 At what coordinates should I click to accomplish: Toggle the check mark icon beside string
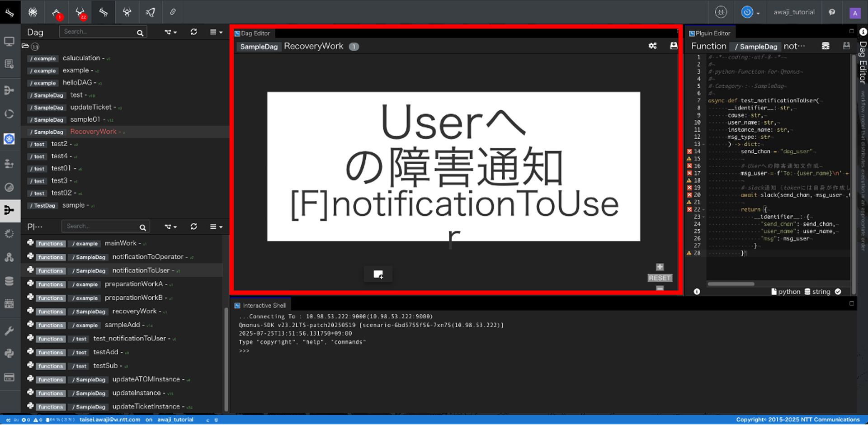pyautogui.click(x=838, y=292)
